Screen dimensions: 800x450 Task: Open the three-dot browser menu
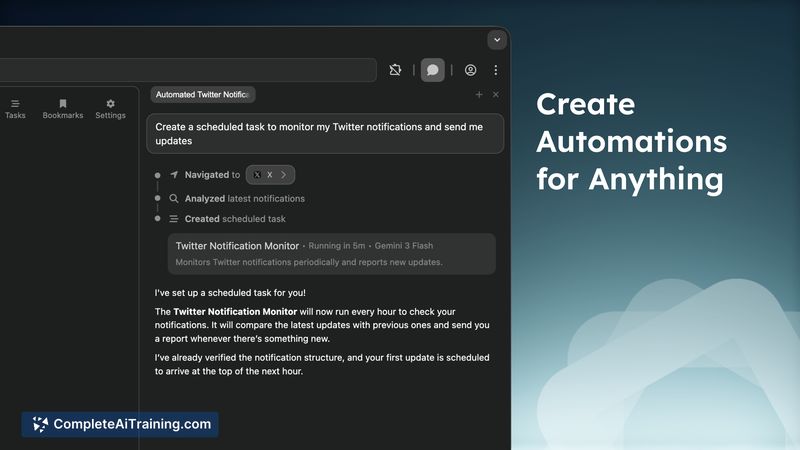pyautogui.click(x=495, y=70)
